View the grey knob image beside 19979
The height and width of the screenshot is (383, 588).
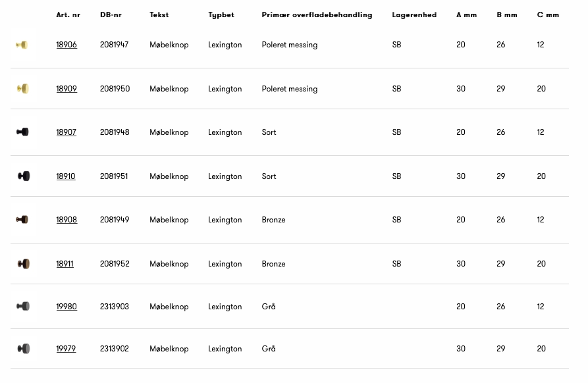23,348
